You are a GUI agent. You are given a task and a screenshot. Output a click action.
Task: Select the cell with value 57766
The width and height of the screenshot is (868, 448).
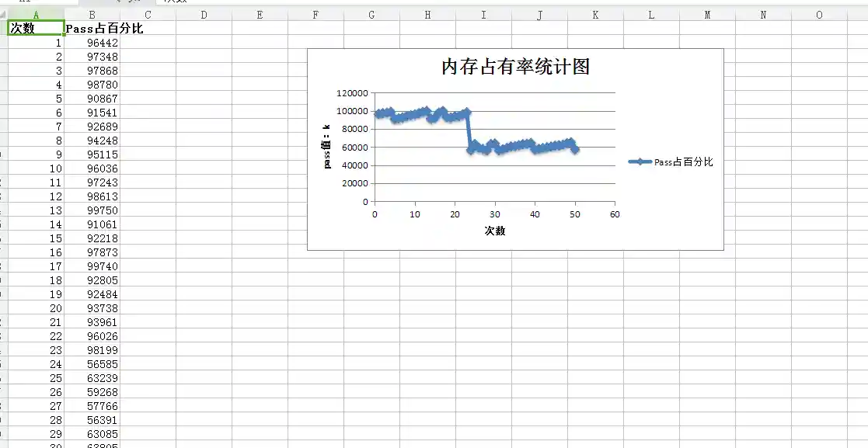(92, 405)
